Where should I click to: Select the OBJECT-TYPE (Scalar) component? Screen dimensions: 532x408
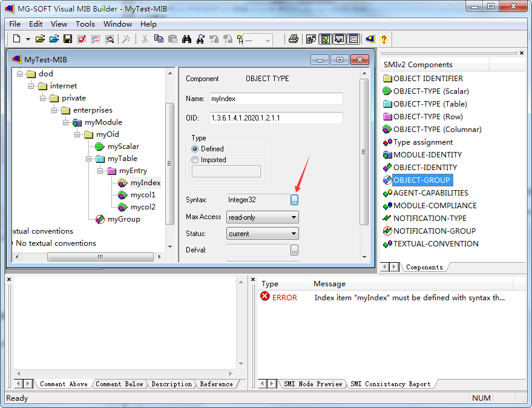point(430,91)
